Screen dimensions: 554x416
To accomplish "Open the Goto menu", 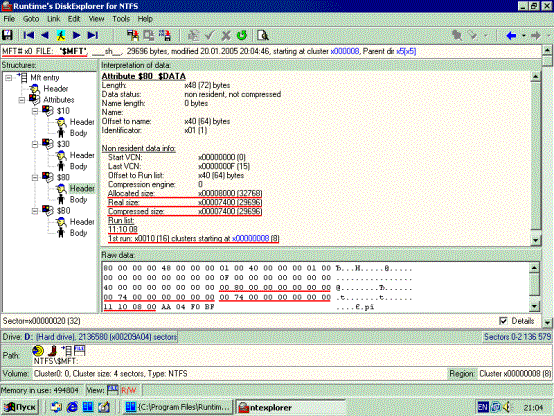I will click(31, 19).
